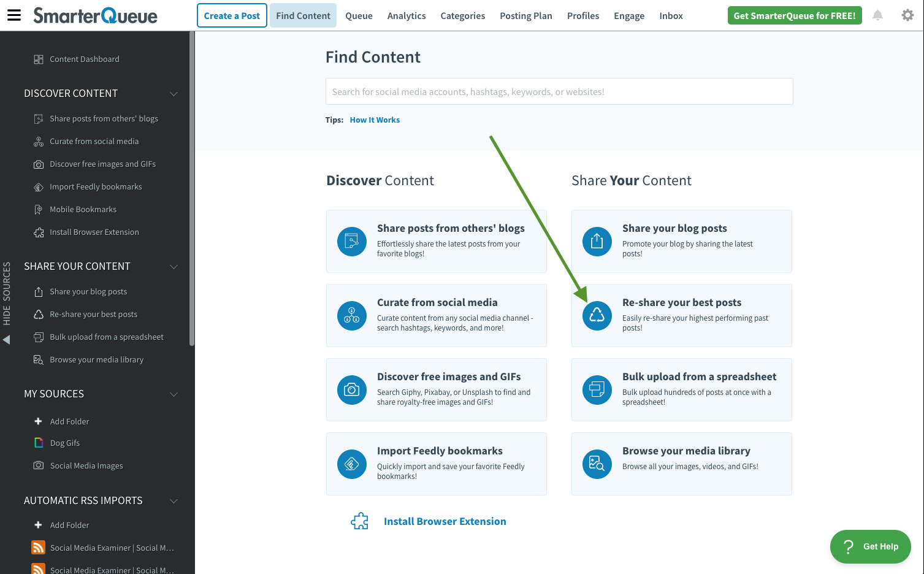Click the SmarterQueue logo
This screenshot has width=924, height=574.
pos(95,15)
